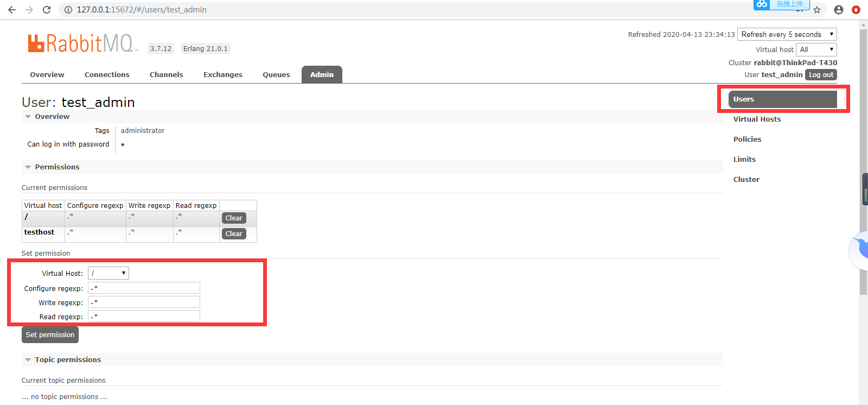Open Virtual Hosts in admin sidebar

tap(757, 119)
